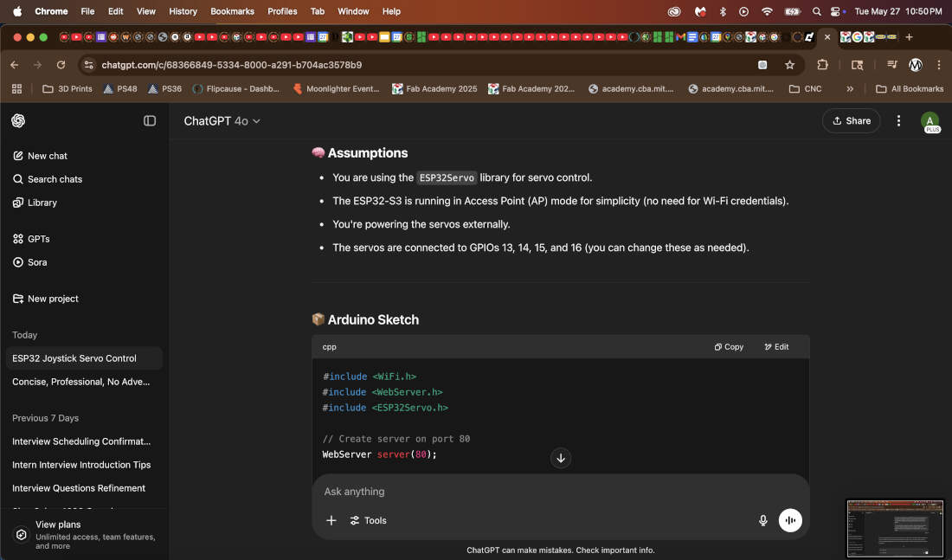Open the Window menu

353,11
